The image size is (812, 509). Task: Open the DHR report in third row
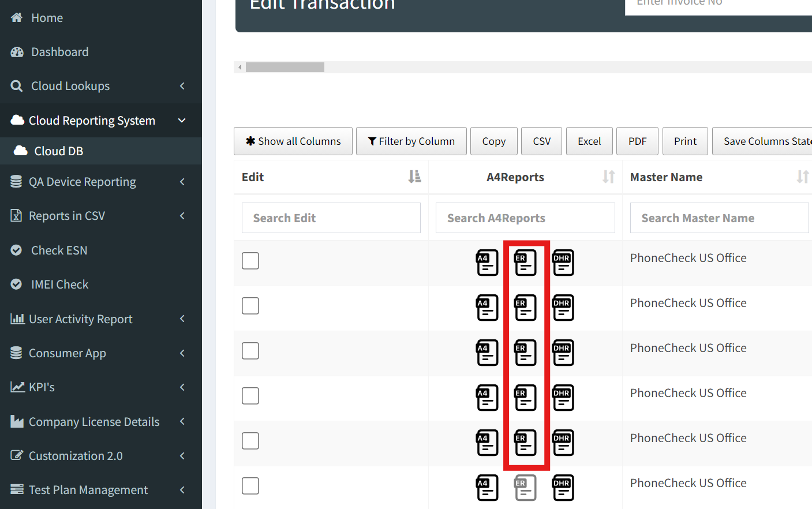tap(563, 353)
